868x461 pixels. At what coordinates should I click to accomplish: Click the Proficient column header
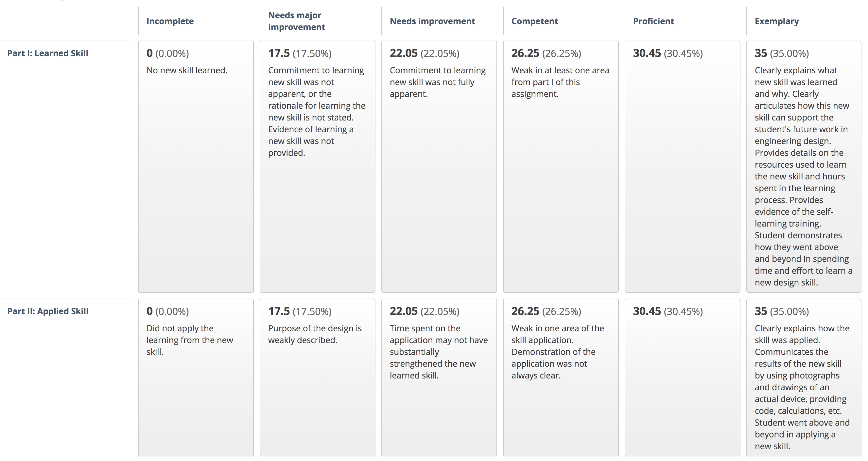pos(653,21)
